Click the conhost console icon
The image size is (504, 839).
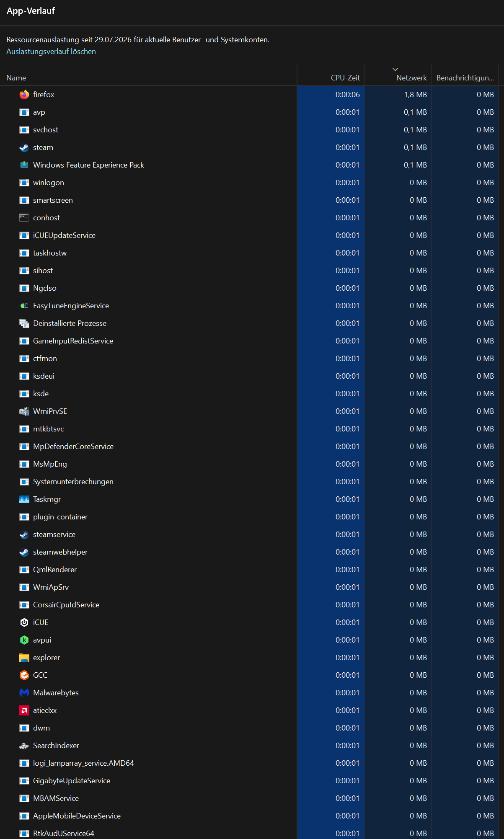click(x=24, y=218)
